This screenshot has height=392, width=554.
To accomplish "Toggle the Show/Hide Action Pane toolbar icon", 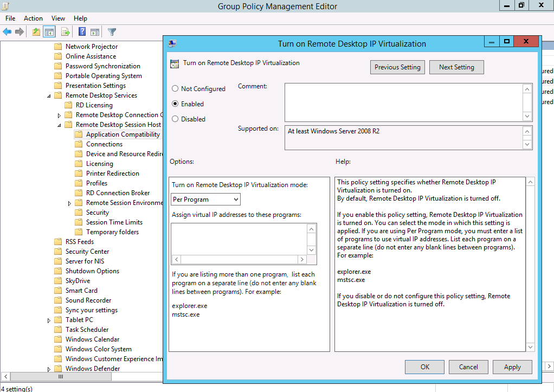I will point(95,32).
